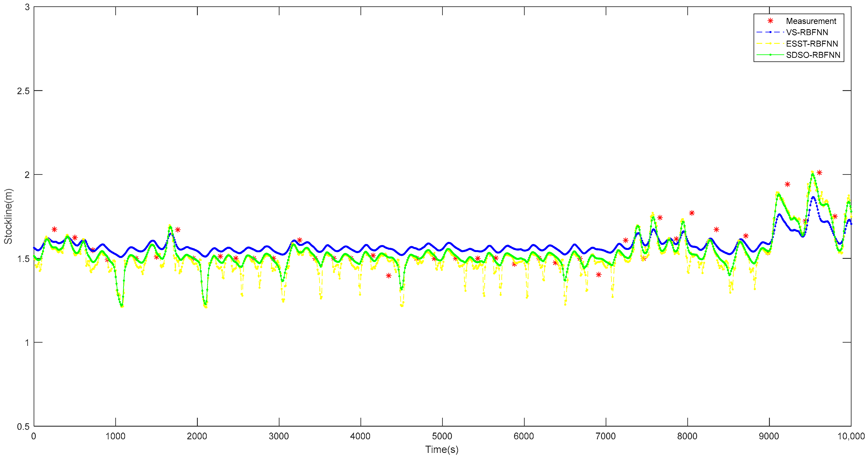This screenshot has width=868, height=459.
Task: Click the Stockline(m) y-axis label
Action: coord(8,216)
